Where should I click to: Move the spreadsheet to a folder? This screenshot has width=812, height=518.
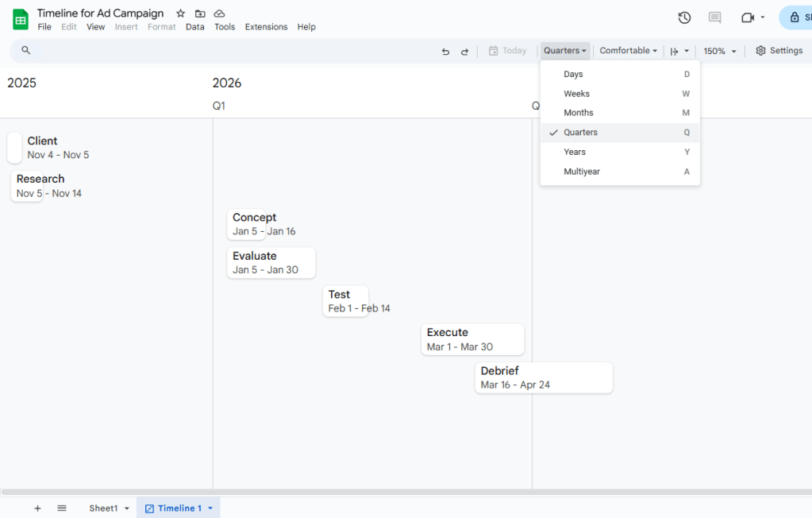click(199, 13)
